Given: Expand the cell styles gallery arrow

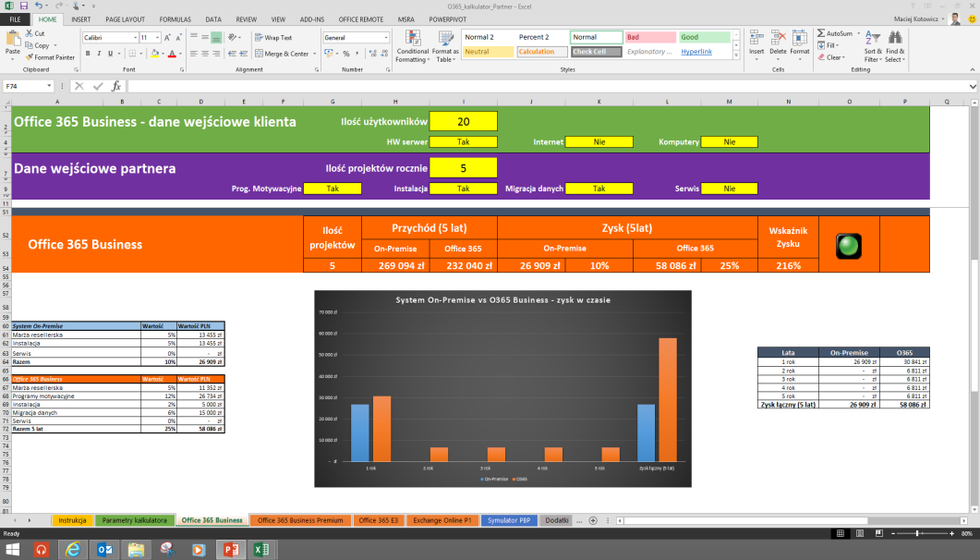Looking at the screenshot, I should (736, 56).
